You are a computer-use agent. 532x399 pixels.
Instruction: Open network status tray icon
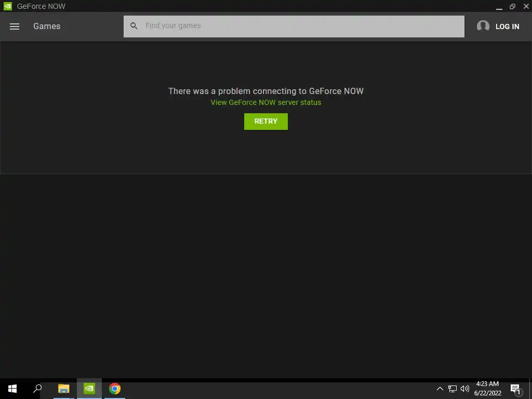point(453,389)
